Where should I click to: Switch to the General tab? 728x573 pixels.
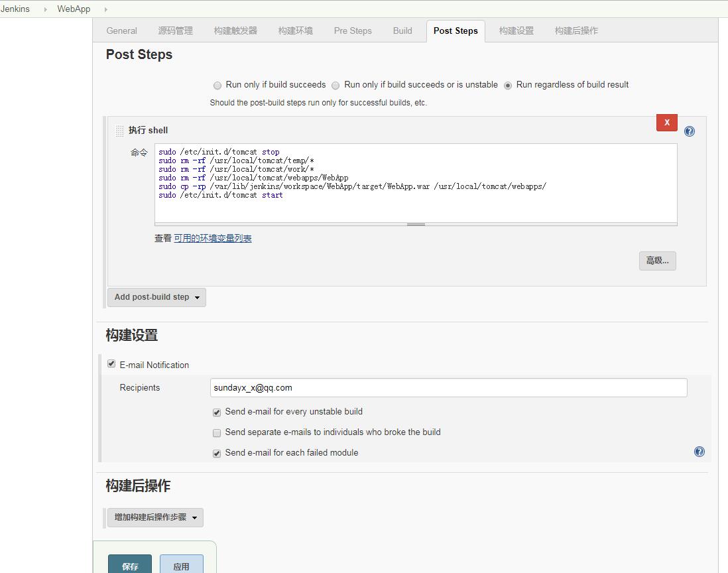[122, 31]
